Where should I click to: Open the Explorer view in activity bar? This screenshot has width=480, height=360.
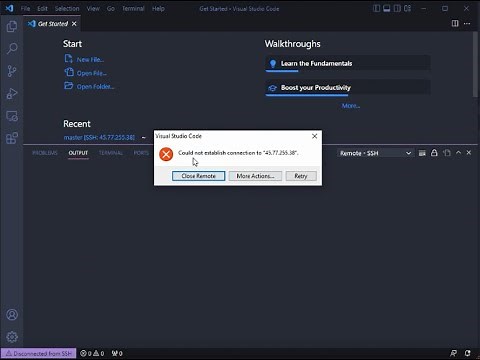[12, 26]
